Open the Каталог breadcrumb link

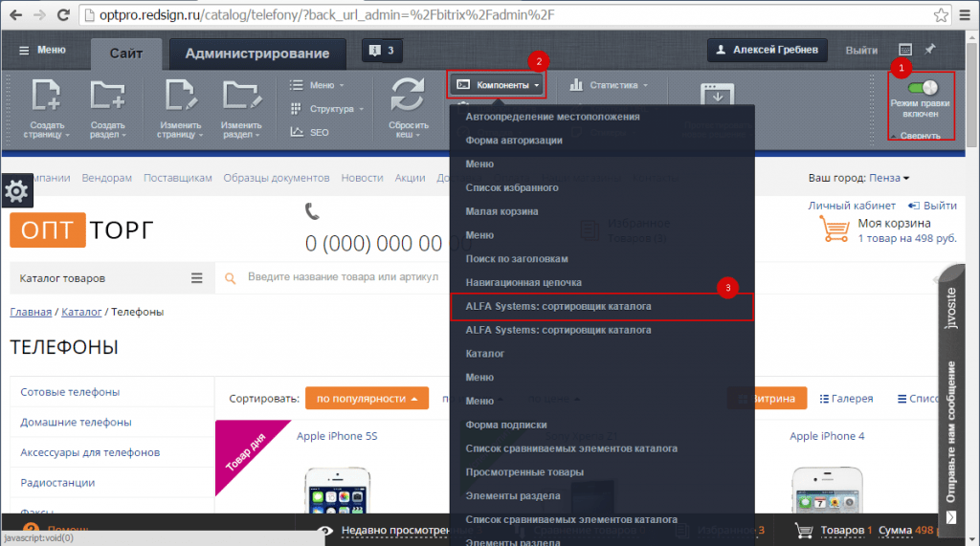pos(81,312)
